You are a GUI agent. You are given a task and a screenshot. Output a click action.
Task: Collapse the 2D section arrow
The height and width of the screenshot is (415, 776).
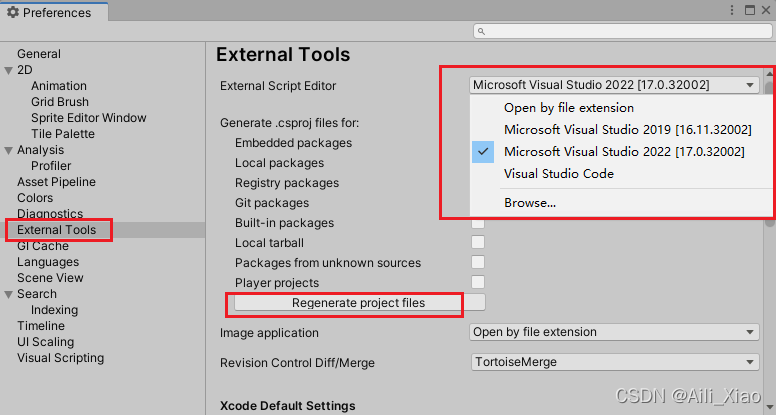[x=8, y=70]
